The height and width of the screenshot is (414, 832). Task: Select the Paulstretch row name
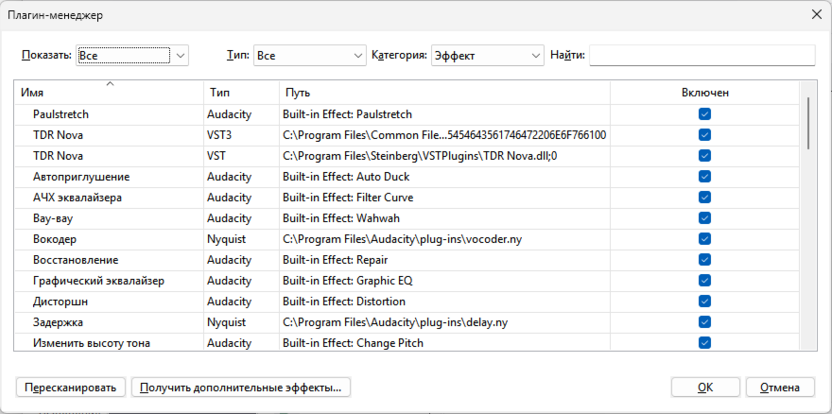[61, 114]
